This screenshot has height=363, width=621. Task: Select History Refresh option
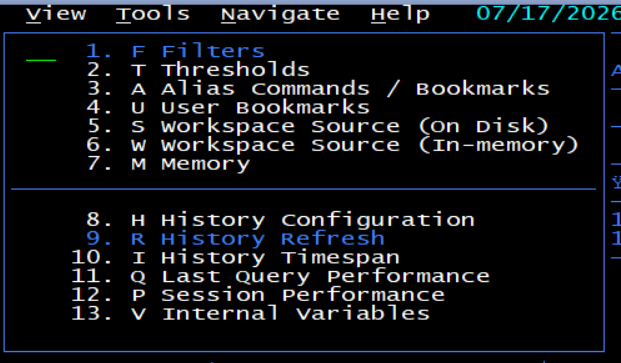pyautogui.click(x=235, y=238)
